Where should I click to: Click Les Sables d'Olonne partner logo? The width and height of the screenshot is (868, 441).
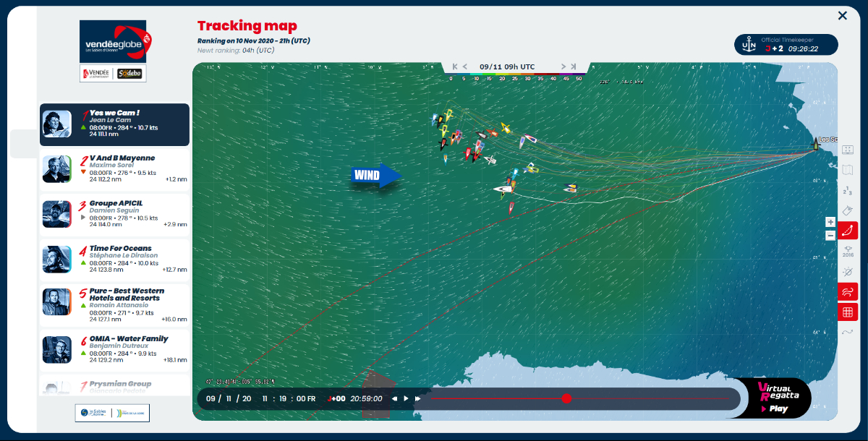coord(92,413)
